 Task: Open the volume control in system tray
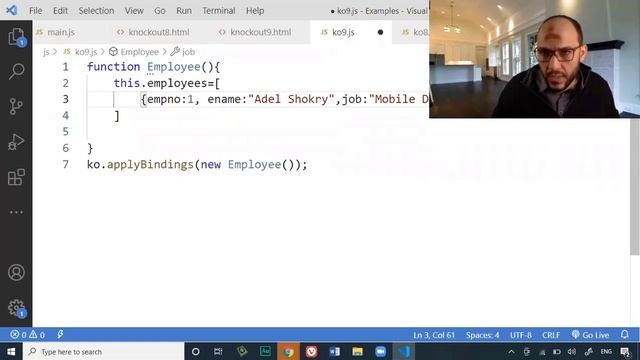pyautogui.click(x=572, y=351)
